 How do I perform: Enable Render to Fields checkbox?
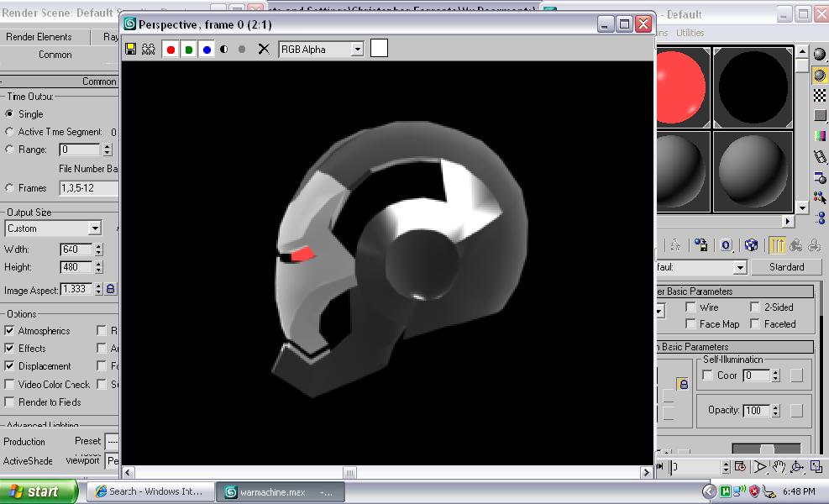click(9, 402)
